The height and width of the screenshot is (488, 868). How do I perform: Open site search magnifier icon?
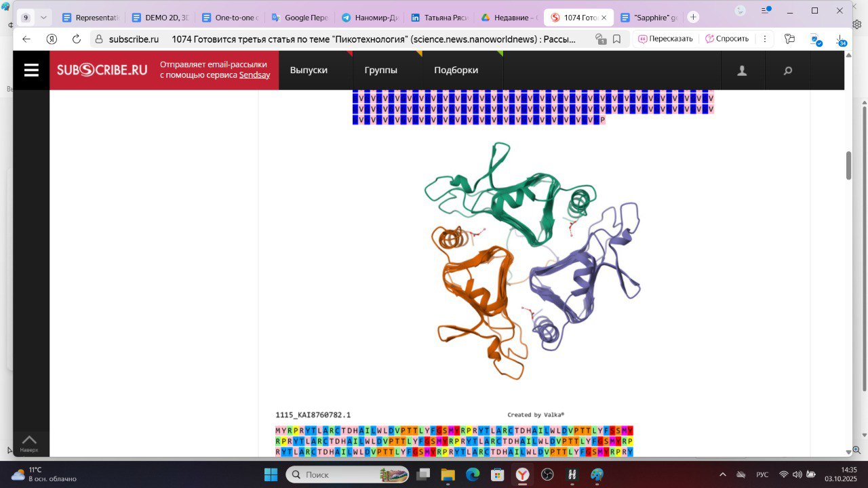click(787, 70)
